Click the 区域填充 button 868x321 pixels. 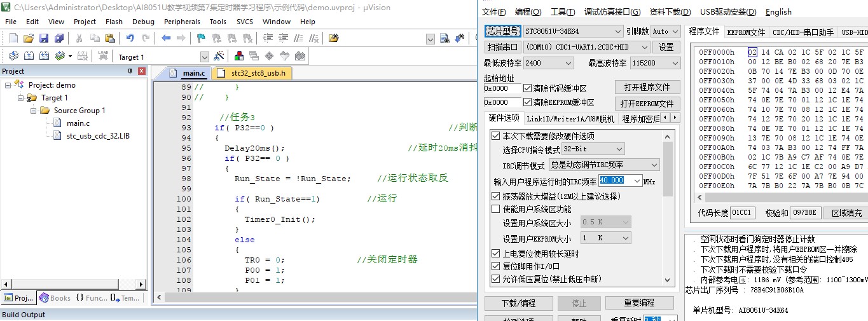(x=848, y=213)
